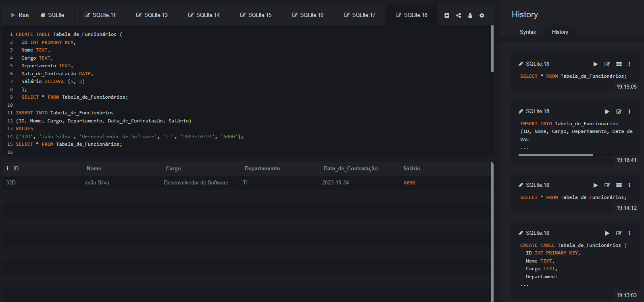Run the INSERT INTO history entry
Viewport: 644px width, 302px height.
[x=607, y=112]
